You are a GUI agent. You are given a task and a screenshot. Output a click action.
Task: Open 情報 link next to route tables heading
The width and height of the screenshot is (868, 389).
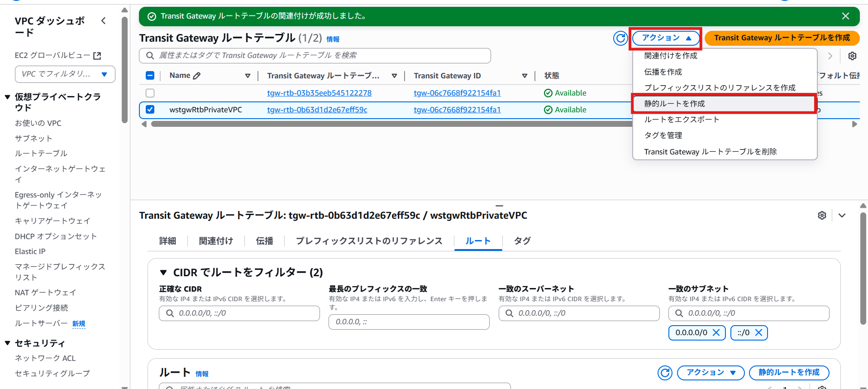click(x=333, y=39)
